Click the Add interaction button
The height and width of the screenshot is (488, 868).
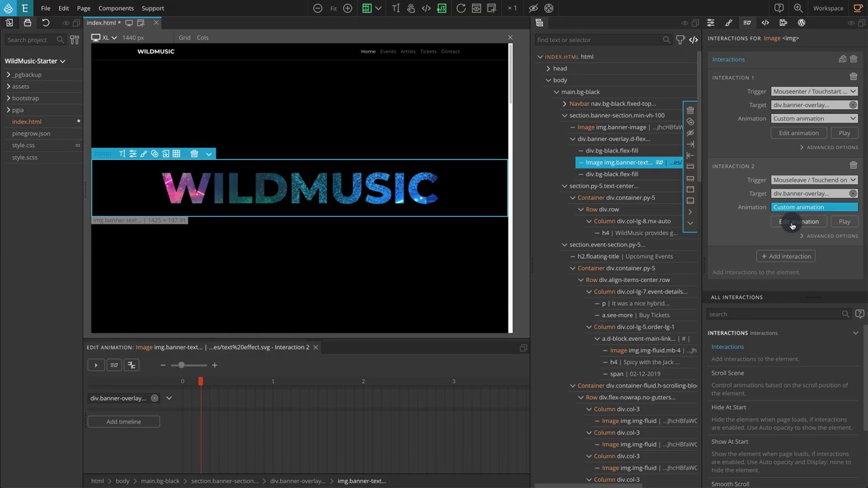(786, 256)
